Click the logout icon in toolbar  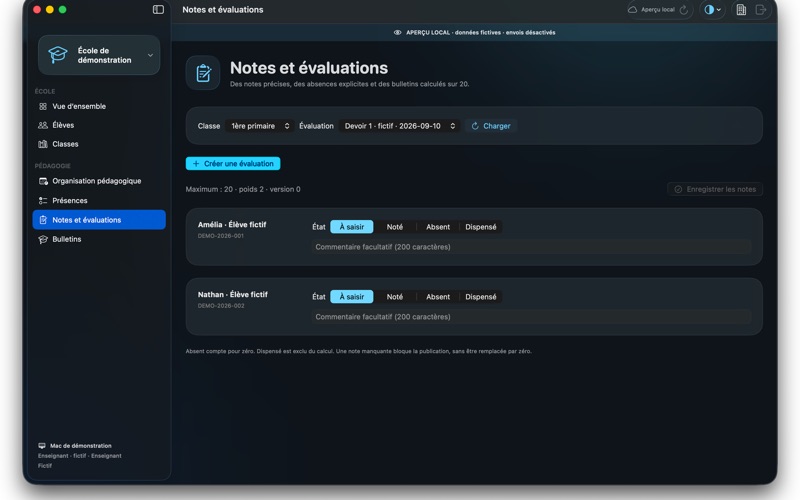(761, 10)
